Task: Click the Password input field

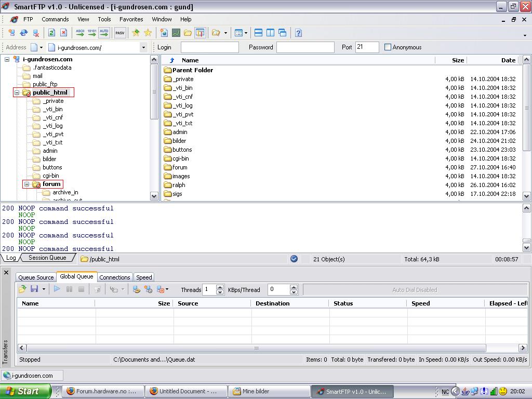Action: point(305,47)
